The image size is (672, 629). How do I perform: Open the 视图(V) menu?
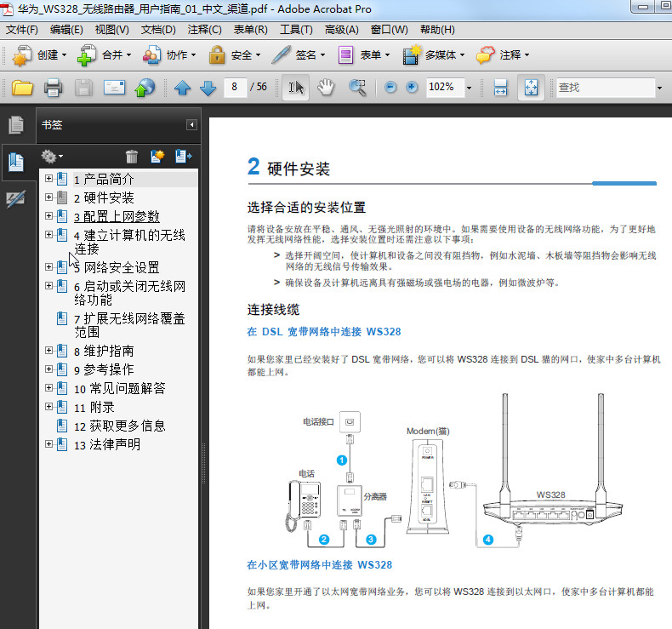click(111, 30)
